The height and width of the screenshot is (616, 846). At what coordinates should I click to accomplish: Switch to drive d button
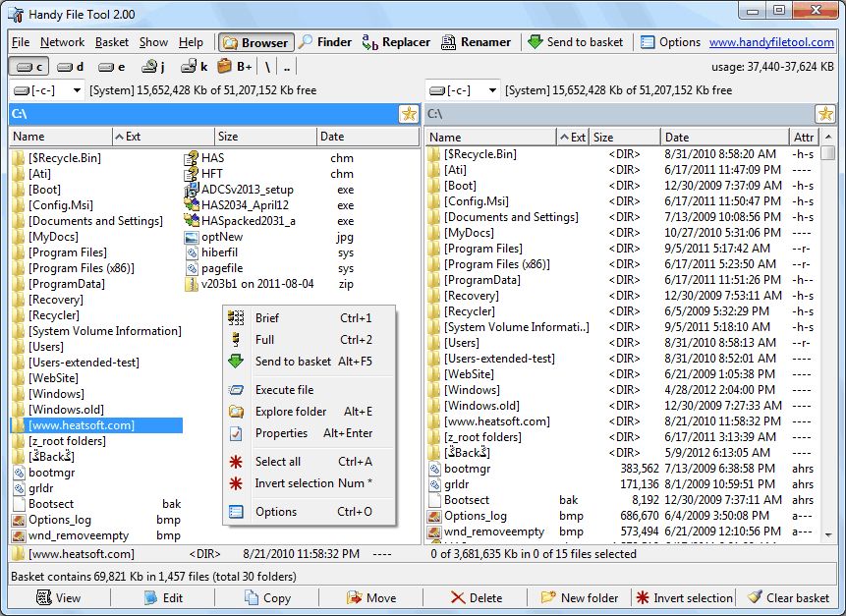click(x=71, y=67)
